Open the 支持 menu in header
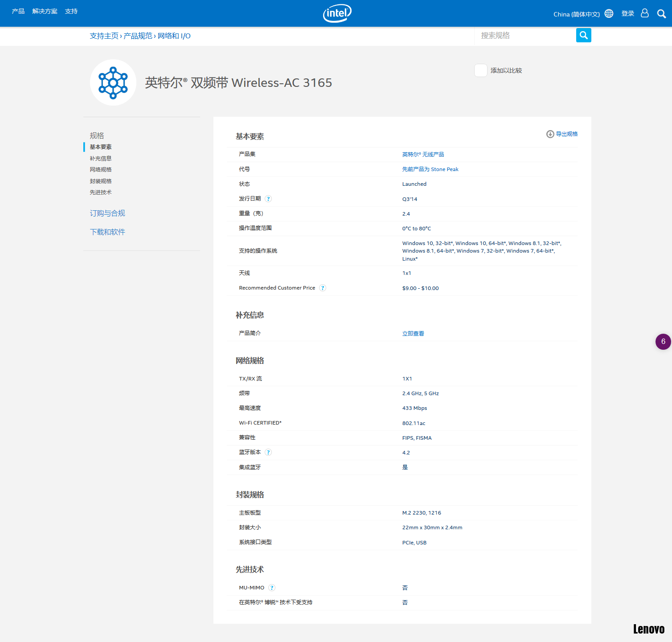Image resolution: width=672 pixels, height=642 pixels. 71,11
